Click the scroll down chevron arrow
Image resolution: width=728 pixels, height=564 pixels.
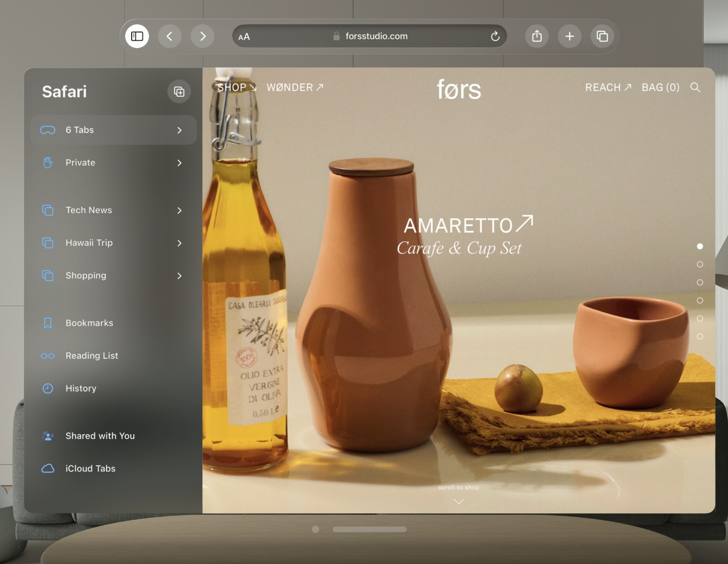[x=459, y=501]
